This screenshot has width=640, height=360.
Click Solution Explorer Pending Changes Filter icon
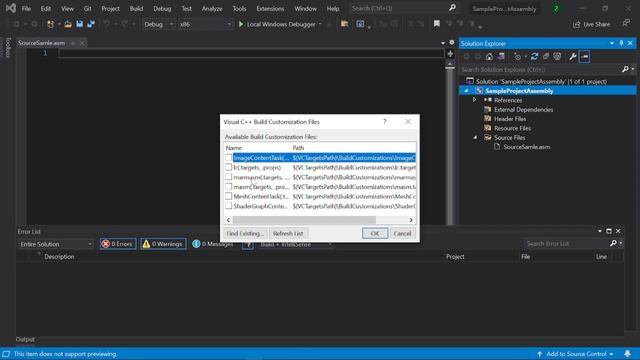coord(518,57)
